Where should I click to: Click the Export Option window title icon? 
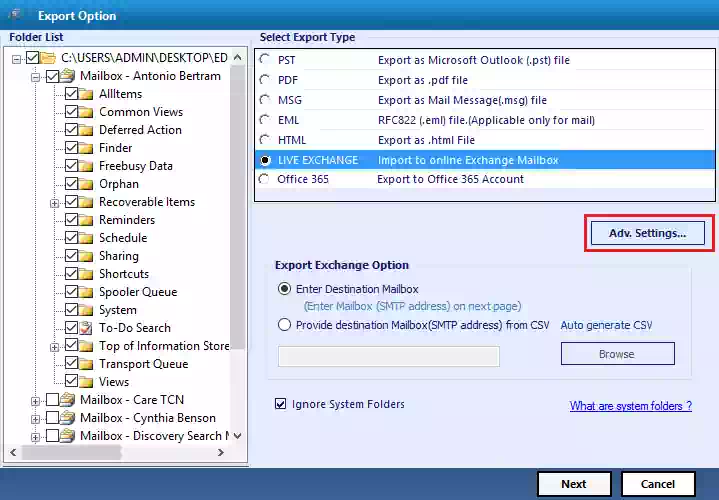click(15, 15)
